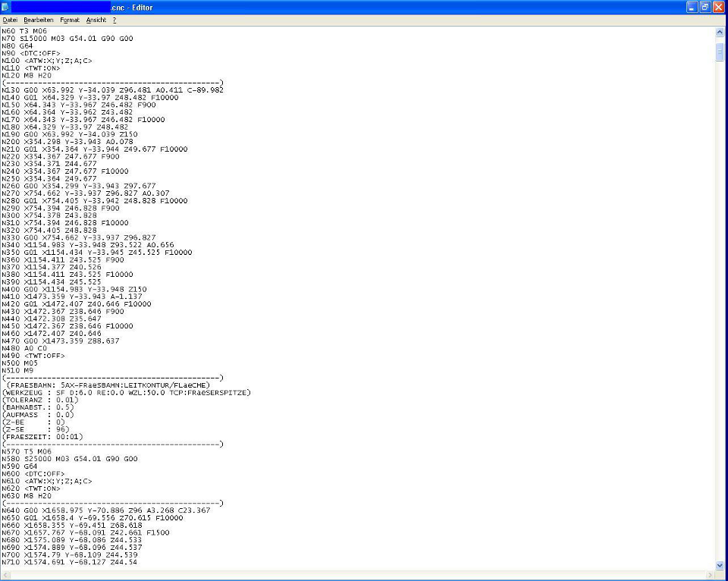Click line N260 G00 X354.299
Image resolution: width=728 pixels, height=581 pixels.
click(78, 186)
